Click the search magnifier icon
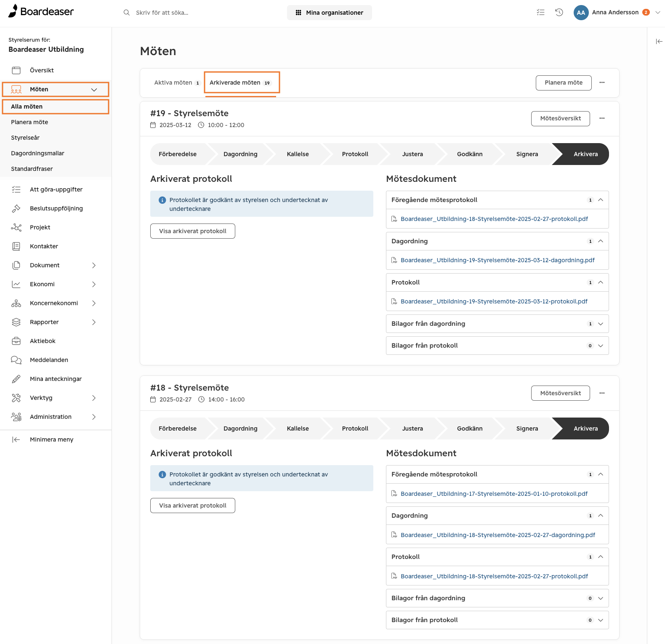This screenshot has height=644, width=665. (126, 13)
